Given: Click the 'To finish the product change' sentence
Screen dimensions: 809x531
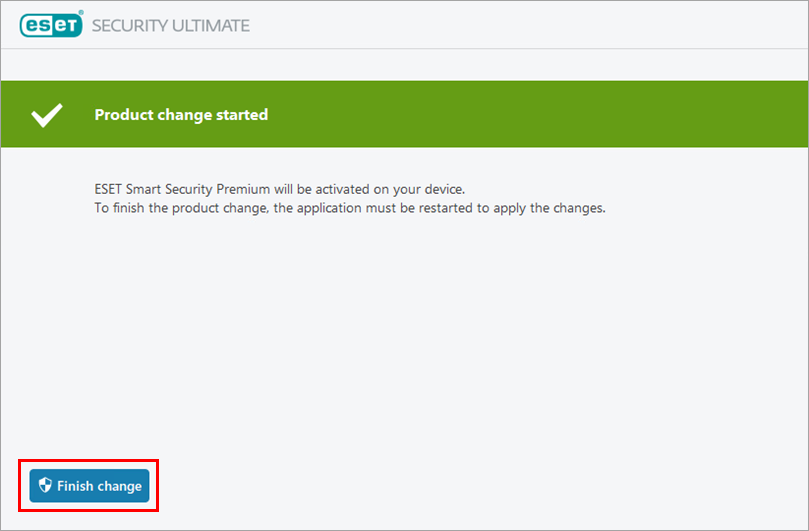Looking at the screenshot, I should pos(348,209).
